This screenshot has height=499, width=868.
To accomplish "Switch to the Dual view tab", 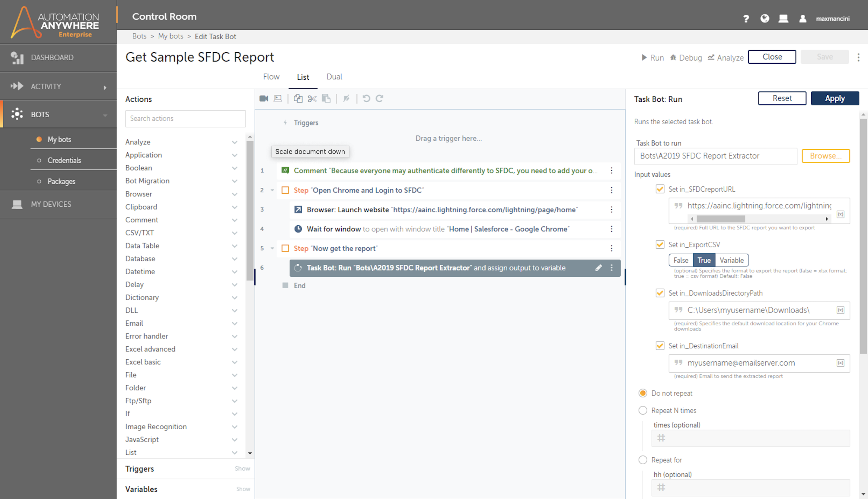I will [x=334, y=77].
